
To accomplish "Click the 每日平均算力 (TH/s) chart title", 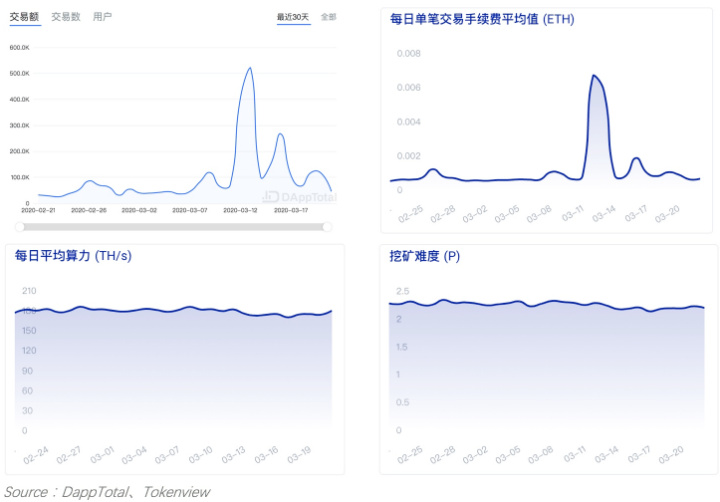I will point(73,256).
